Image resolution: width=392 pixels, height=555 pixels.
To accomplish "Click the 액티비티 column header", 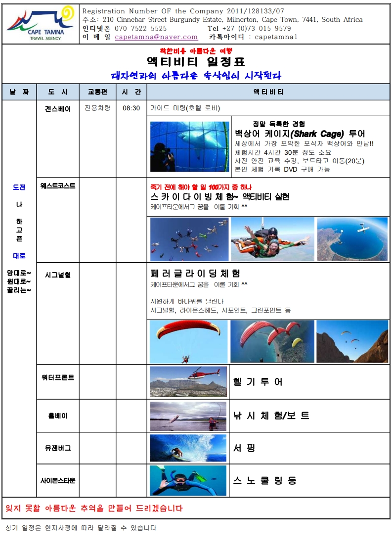I will 268,92.
